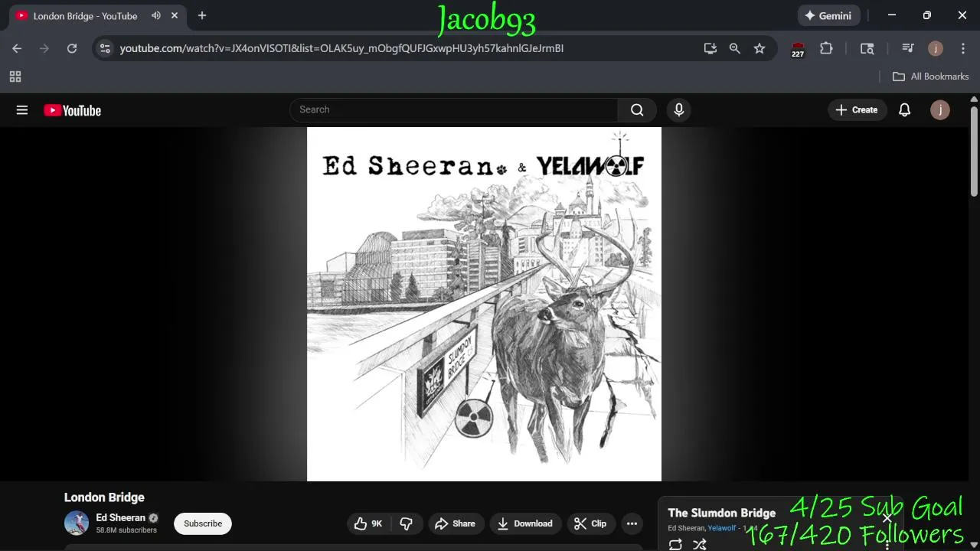Dislike the London Bridge video

pyautogui.click(x=407, y=523)
